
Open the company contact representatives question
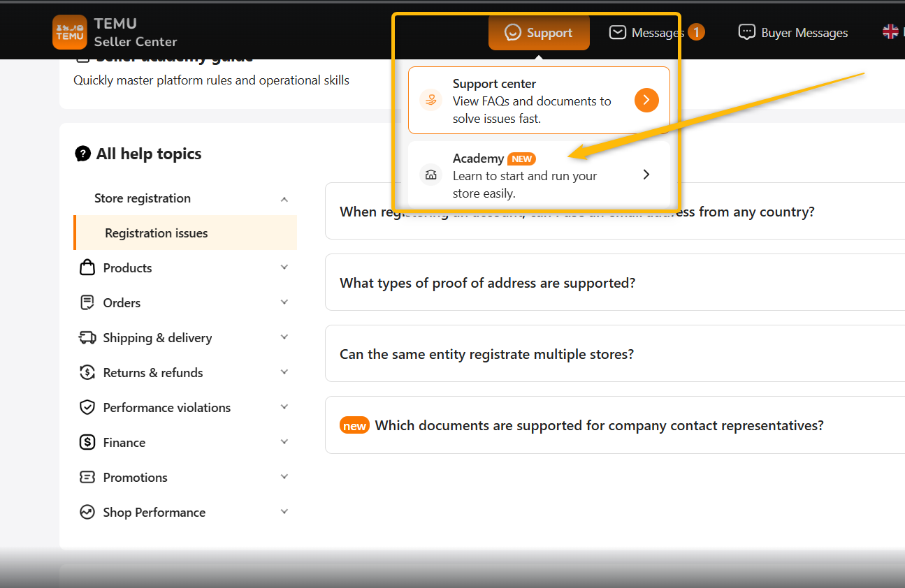(615, 425)
